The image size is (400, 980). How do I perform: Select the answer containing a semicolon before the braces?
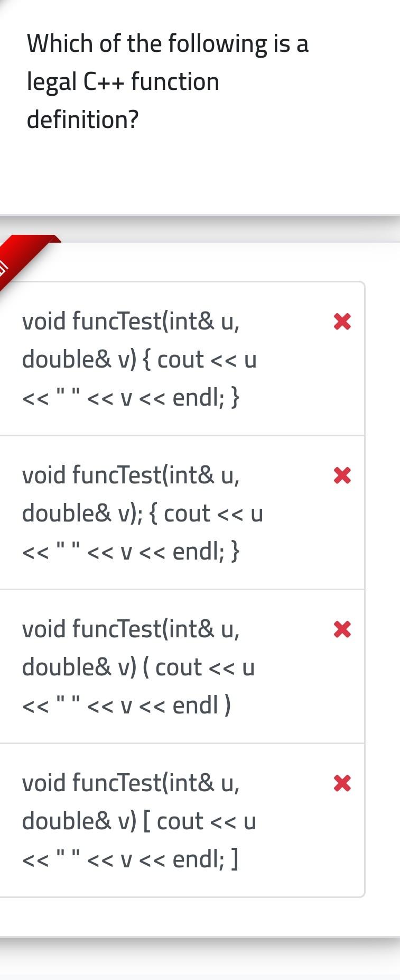coord(159,513)
